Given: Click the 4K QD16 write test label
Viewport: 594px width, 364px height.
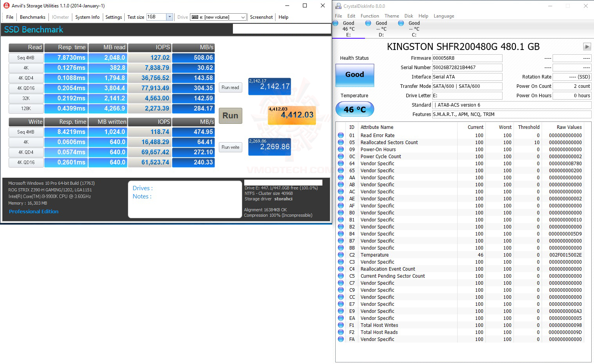Looking at the screenshot, I should (x=26, y=162).
